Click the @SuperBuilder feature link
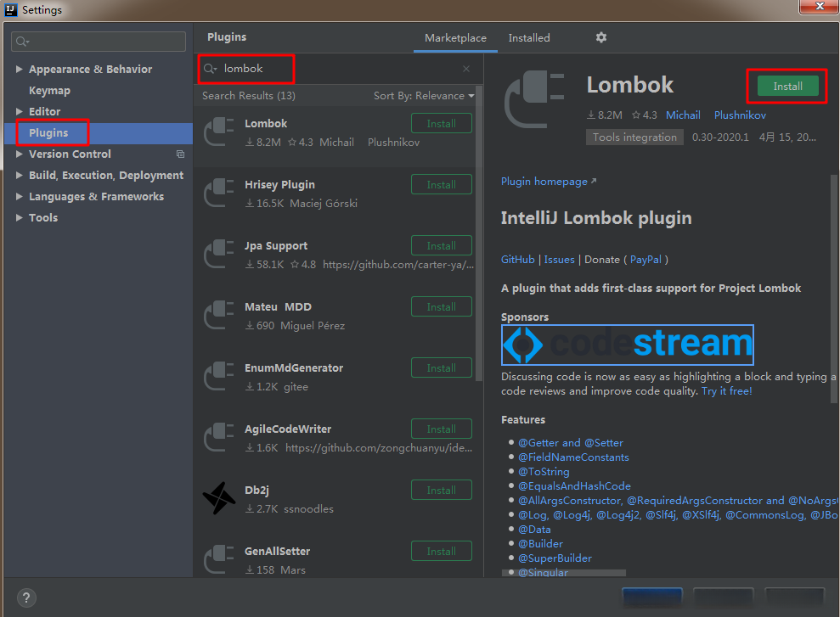Image resolution: width=840 pixels, height=617 pixels. [555, 558]
